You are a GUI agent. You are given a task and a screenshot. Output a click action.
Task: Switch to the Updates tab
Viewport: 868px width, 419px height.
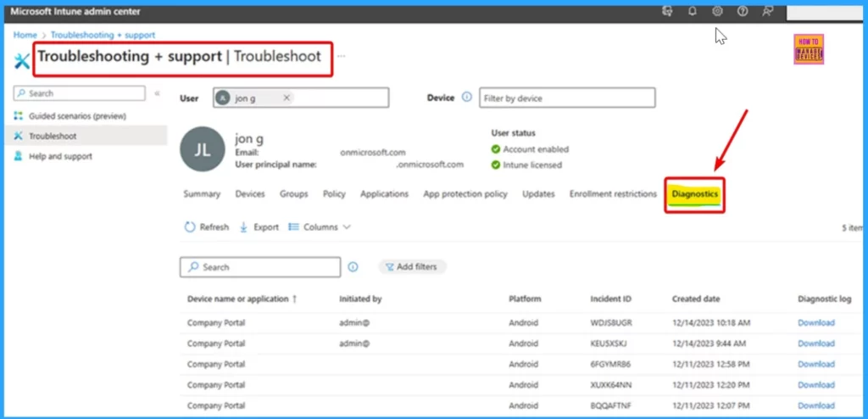click(538, 194)
